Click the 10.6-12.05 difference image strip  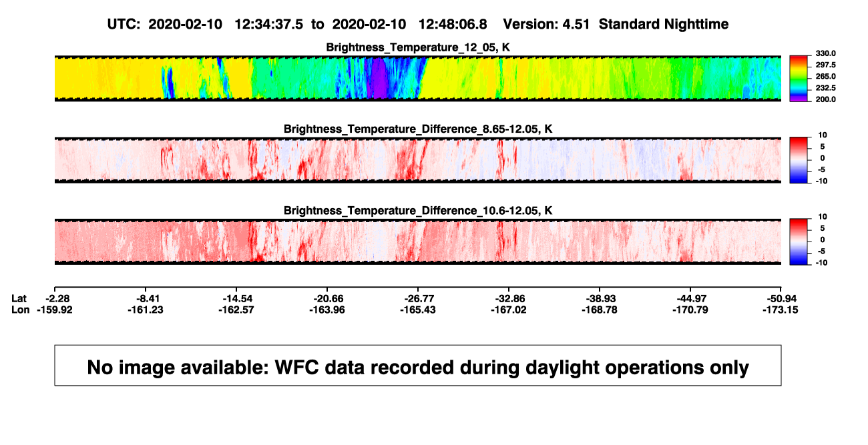pos(418,241)
